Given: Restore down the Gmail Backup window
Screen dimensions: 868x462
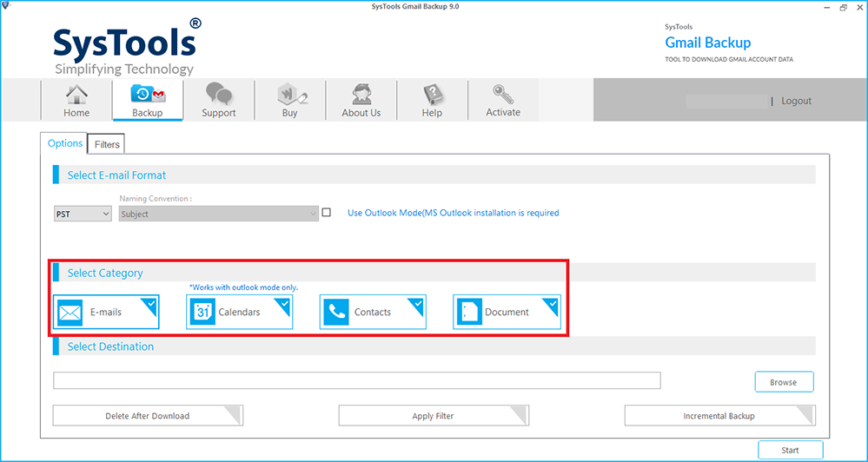Looking at the screenshot, I should click(843, 7).
